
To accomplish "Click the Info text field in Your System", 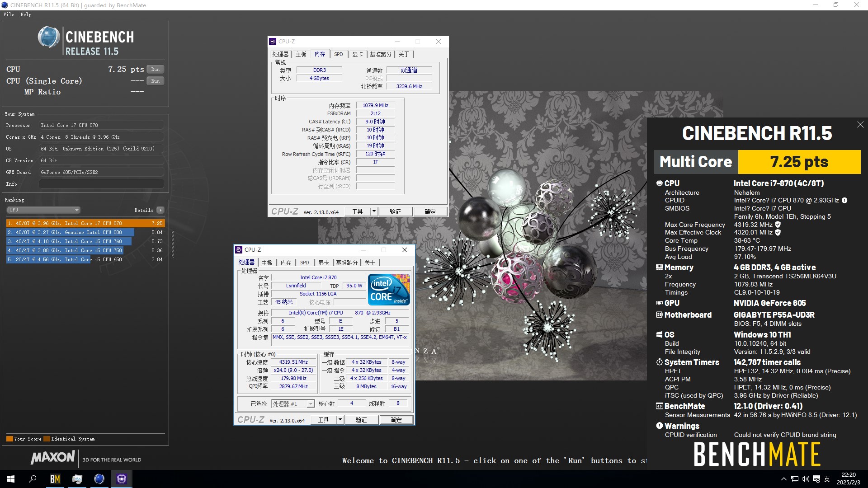I will [101, 184].
